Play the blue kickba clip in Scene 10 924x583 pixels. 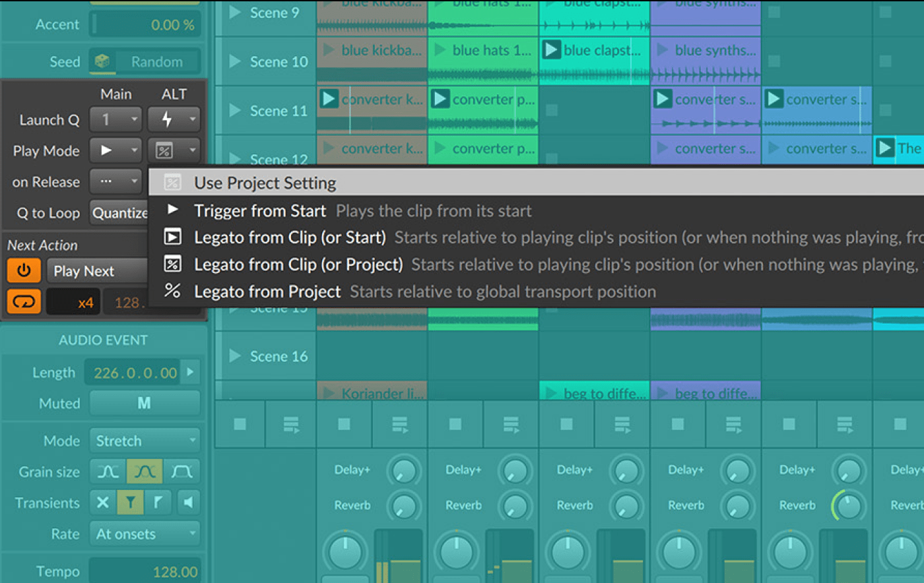(x=328, y=50)
